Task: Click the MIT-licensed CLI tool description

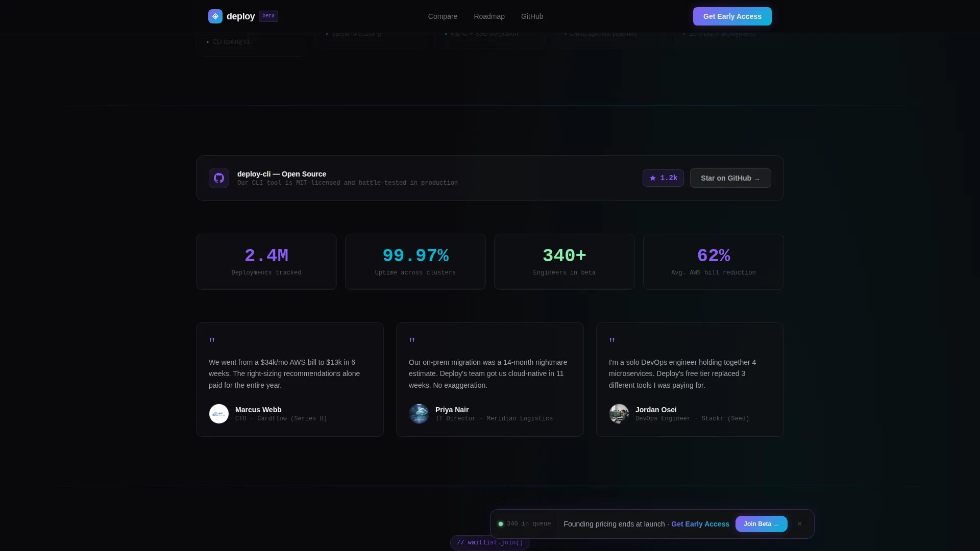Action: click(x=348, y=183)
